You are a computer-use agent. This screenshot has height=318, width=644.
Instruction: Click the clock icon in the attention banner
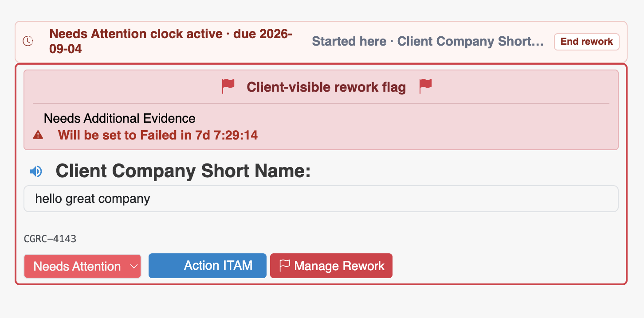coord(28,41)
